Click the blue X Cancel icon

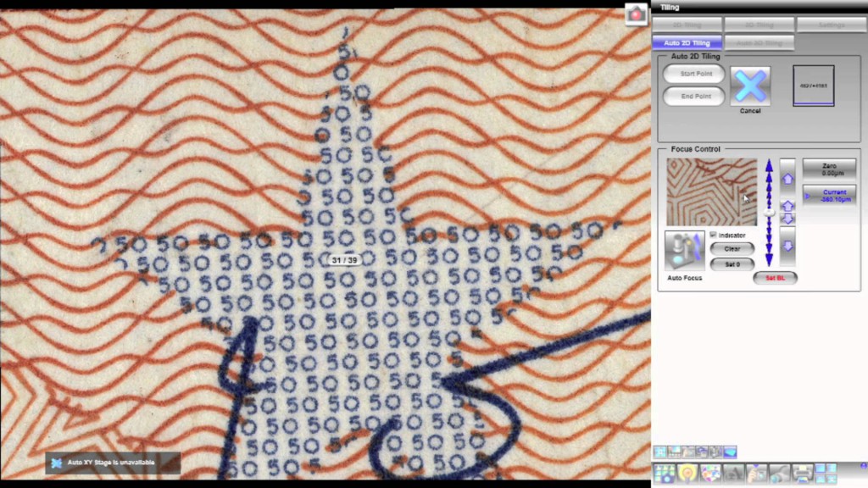750,86
